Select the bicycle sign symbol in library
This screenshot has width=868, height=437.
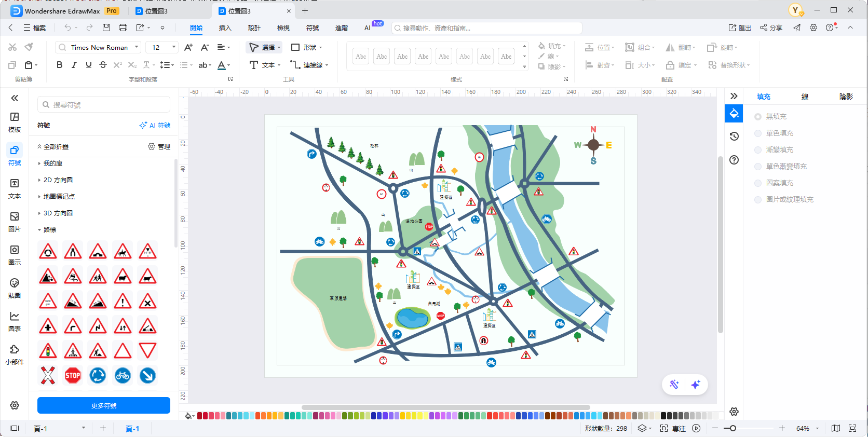coord(123,375)
